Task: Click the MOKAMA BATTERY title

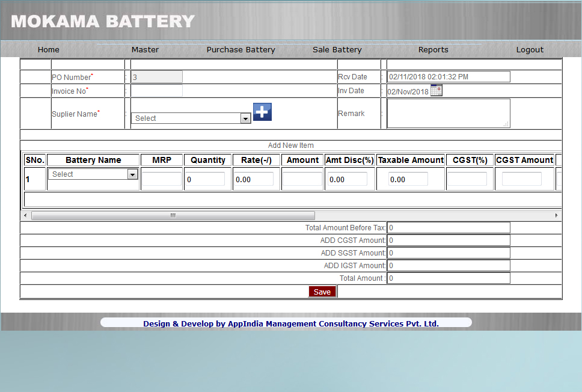Action: [x=103, y=21]
